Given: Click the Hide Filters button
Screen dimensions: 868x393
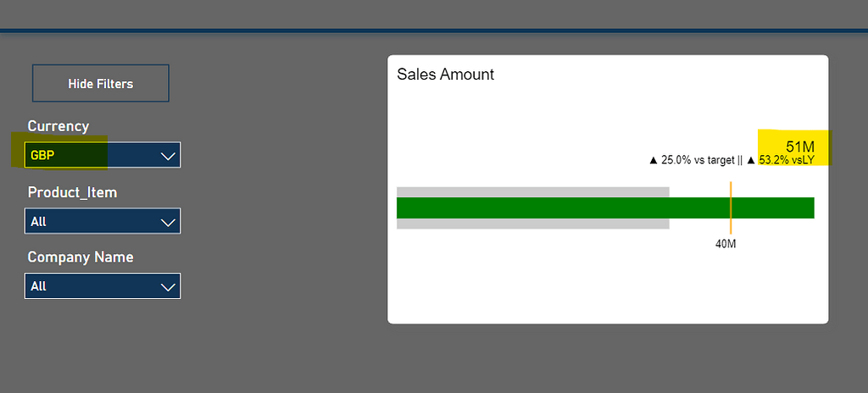Looking at the screenshot, I should [100, 83].
